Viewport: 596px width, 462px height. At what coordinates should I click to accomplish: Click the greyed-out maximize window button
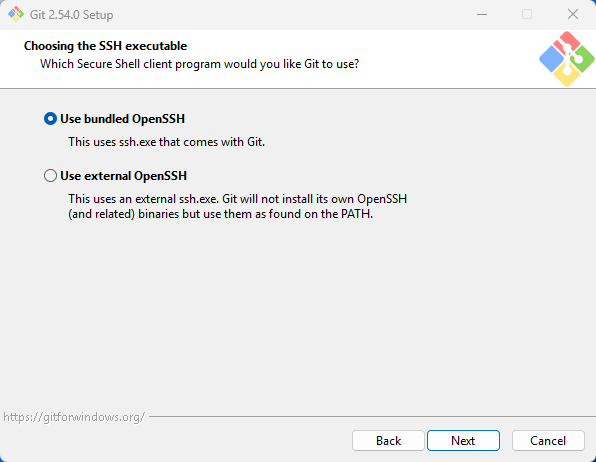[x=527, y=14]
